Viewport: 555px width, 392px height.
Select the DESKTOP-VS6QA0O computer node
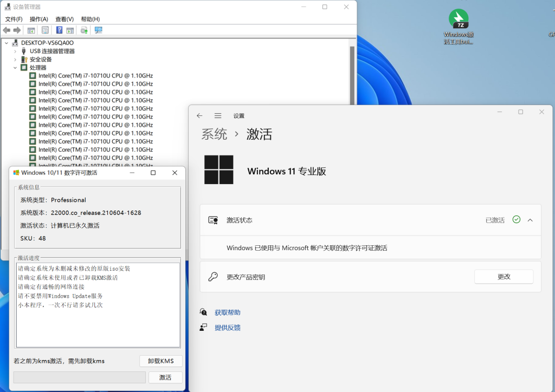click(47, 43)
